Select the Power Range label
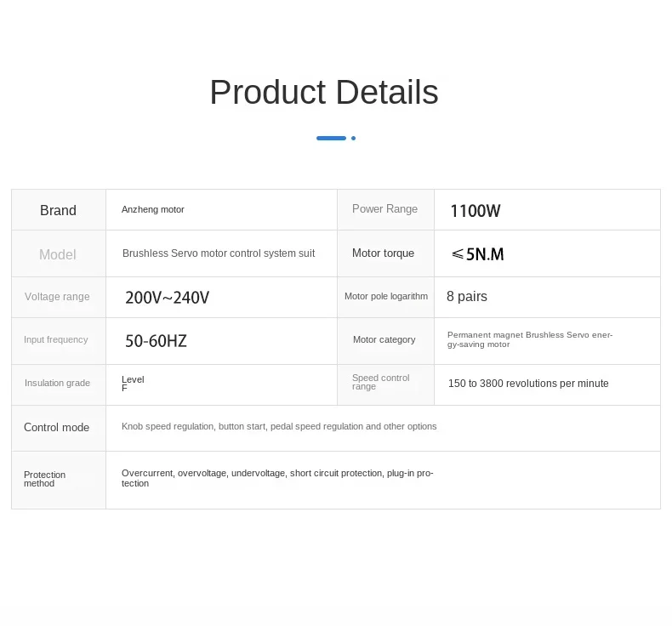 pos(384,208)
